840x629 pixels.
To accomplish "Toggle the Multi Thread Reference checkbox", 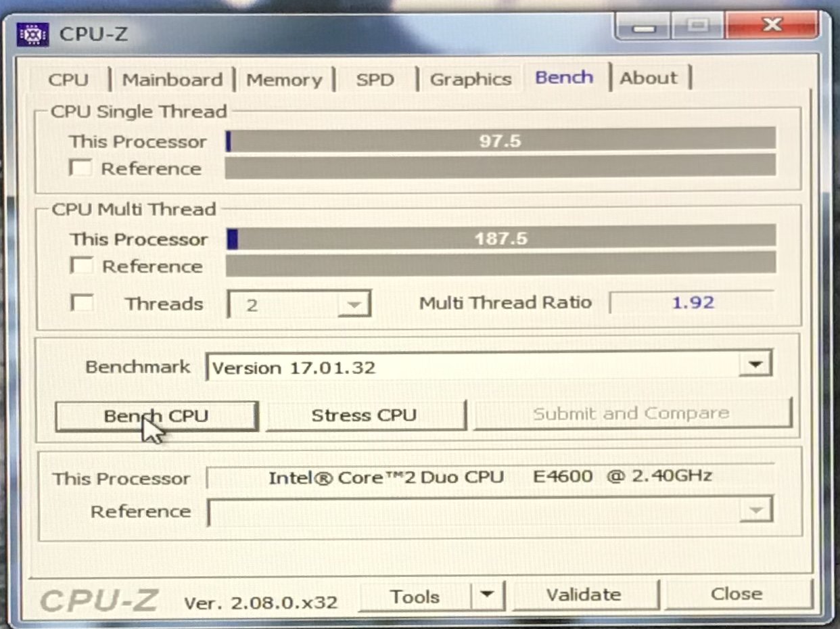I will point(82,265).
